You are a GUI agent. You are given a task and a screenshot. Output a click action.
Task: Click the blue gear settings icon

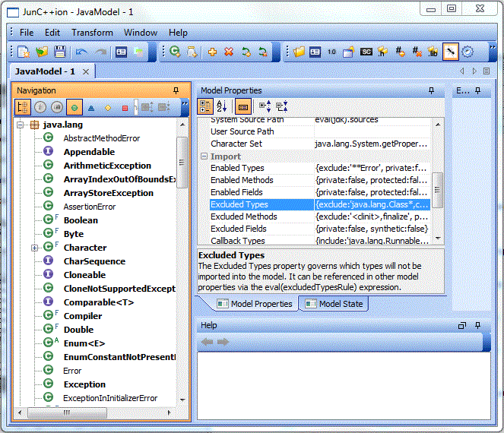click(468, 52)
